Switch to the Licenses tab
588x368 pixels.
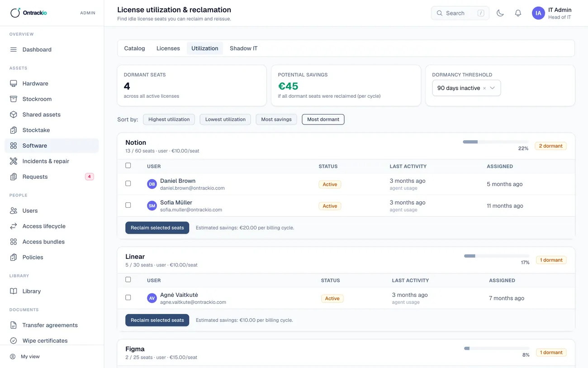(168, 48)
